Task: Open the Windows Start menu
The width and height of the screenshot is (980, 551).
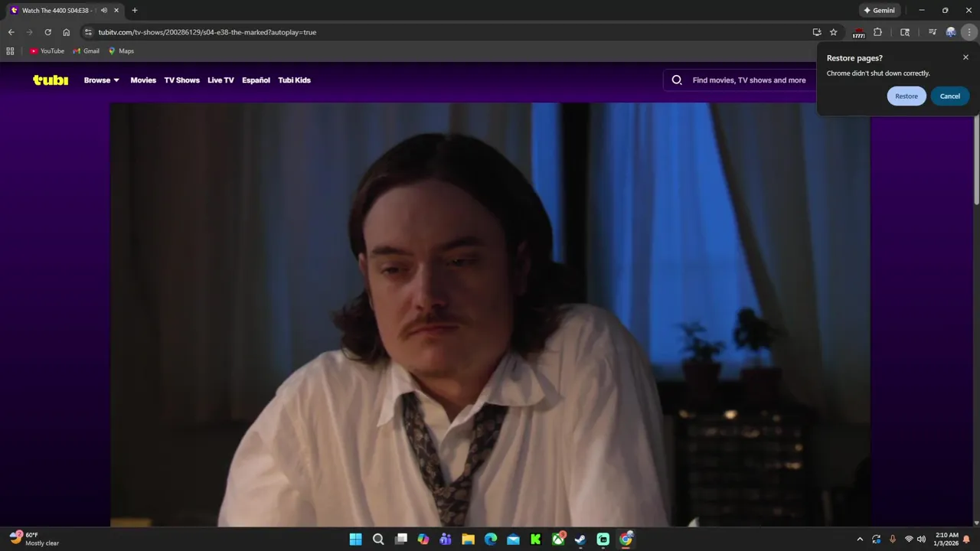Action: [x=356, y=540]
